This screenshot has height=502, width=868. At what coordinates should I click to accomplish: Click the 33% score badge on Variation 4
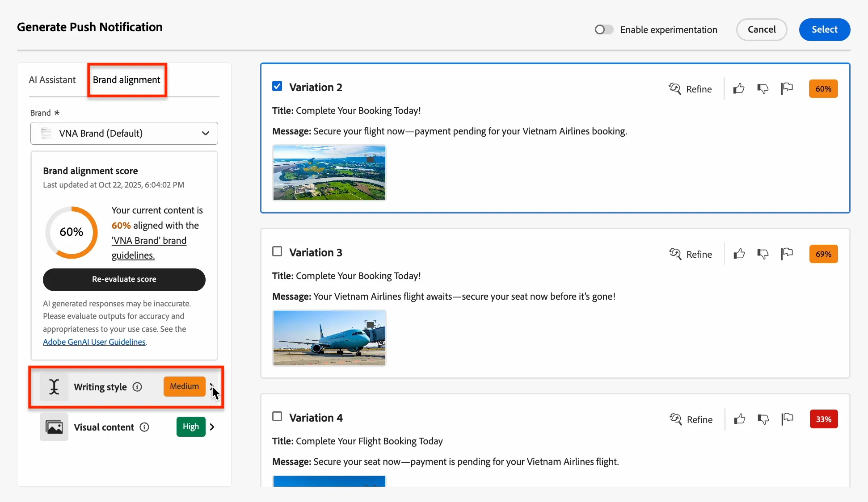coord(824,419)
